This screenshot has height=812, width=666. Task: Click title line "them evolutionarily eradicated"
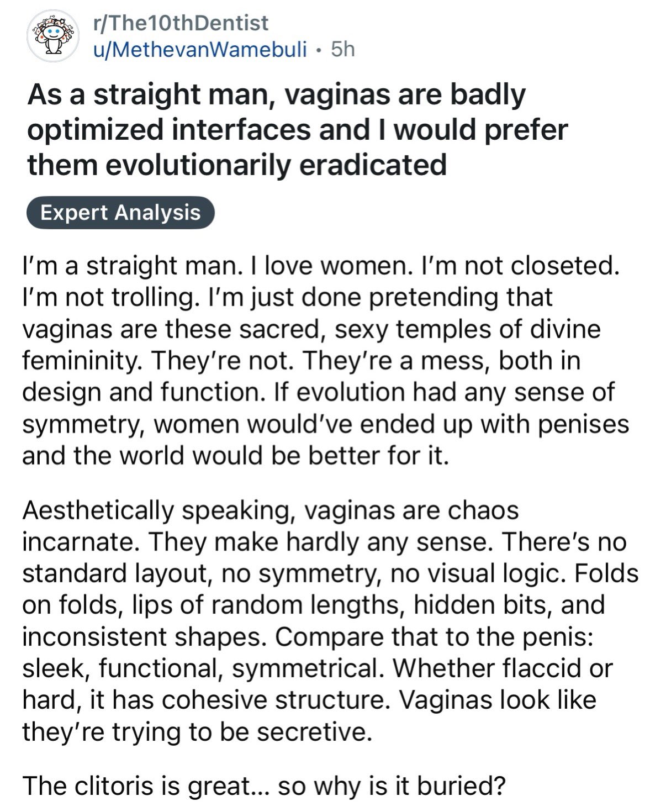(237, 165)
